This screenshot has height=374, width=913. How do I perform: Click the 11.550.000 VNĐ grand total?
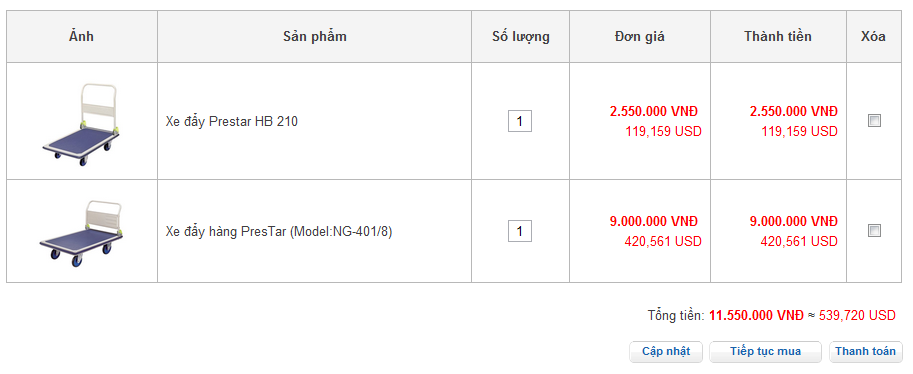756,316
